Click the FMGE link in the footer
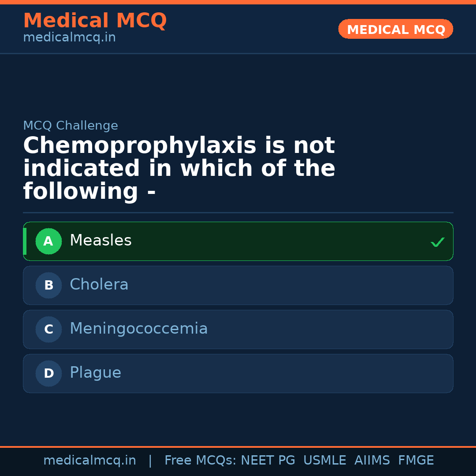Image resolution: width=476 pixels, height=476 pixels. 416,460
